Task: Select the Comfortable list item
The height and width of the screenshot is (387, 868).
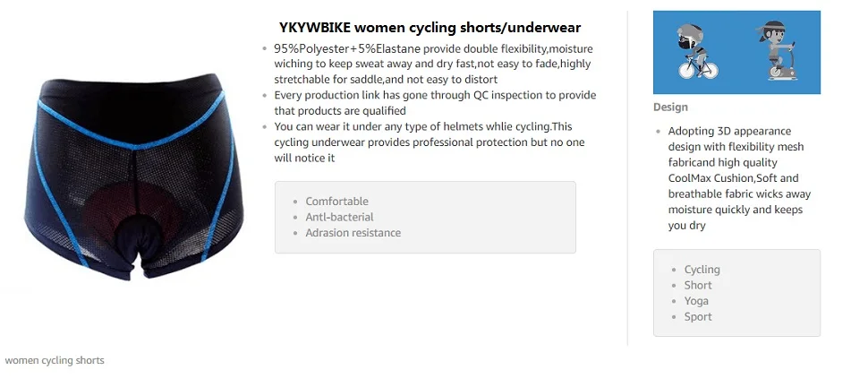Action: pyautogui.click(x=336, y=202)
